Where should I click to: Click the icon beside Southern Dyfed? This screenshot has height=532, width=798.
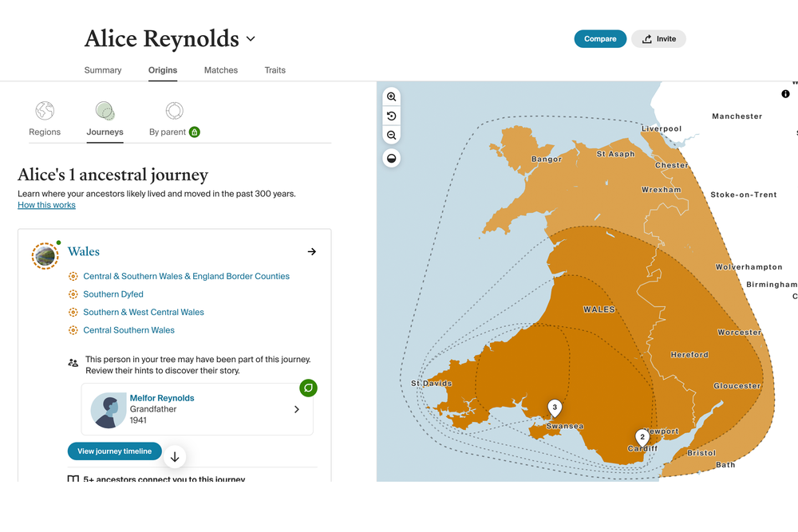(x=73, y=294)
